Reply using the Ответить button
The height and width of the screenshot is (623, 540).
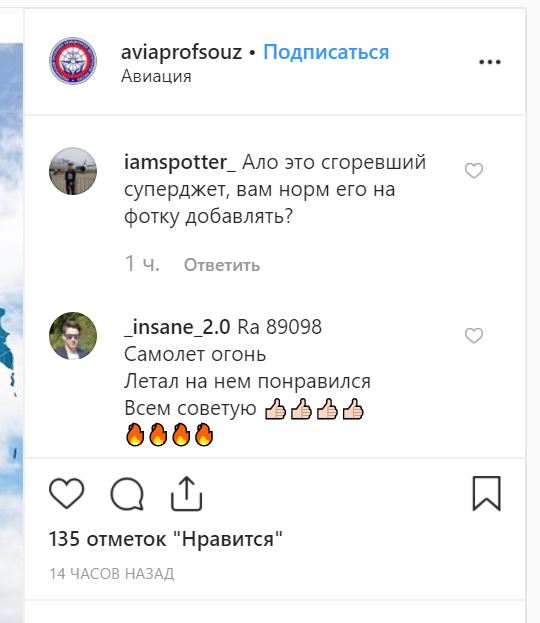pyautogui.click(x=222, y=265)
